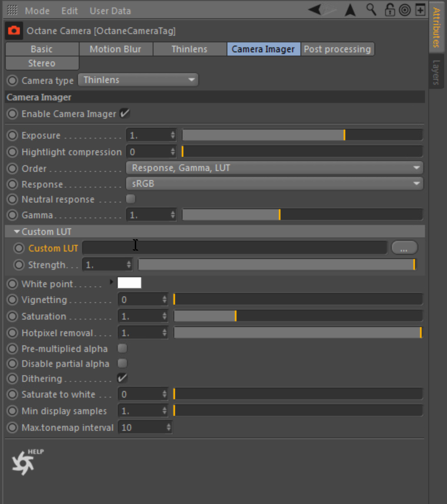
Task: Click the up arrow navigation icon
Action: [x=350, y=10]
